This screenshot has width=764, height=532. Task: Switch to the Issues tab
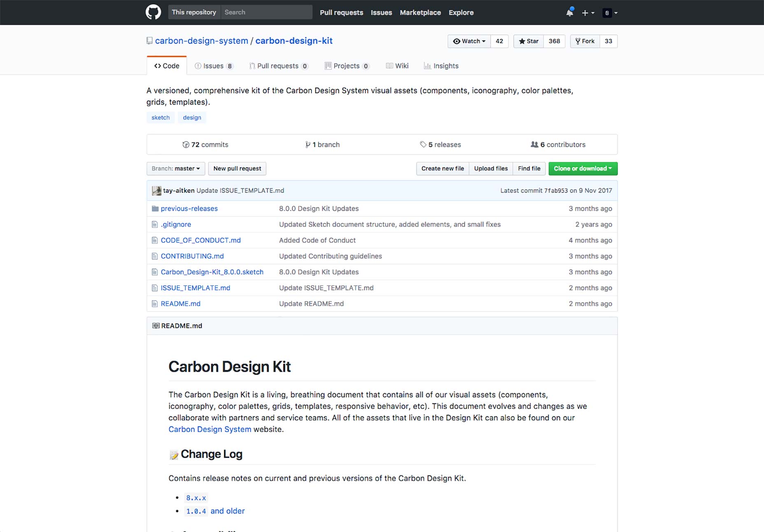pyautogui.click(x=214, y=66)
